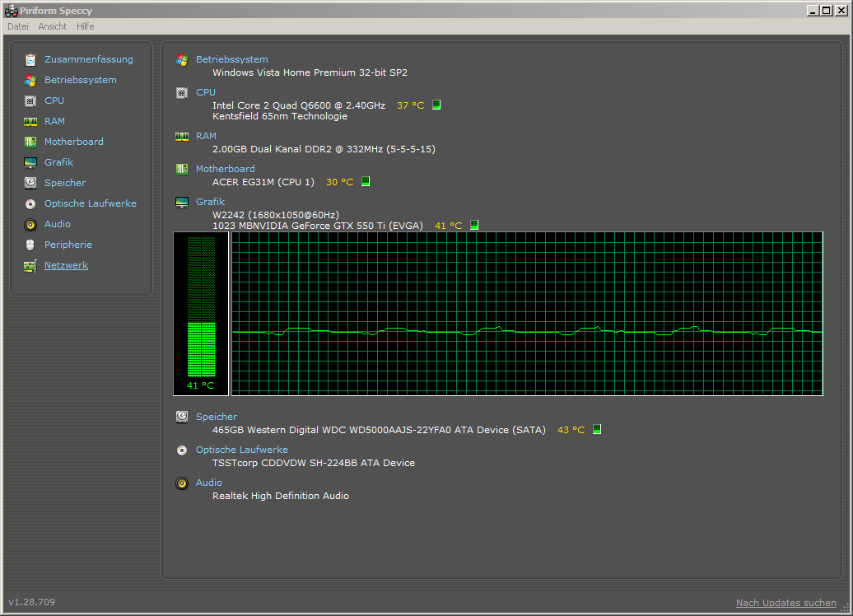This screenshot has height=616, width=853.
Task: Open the Betriebssystem section from sidebar
Action: 81,80
